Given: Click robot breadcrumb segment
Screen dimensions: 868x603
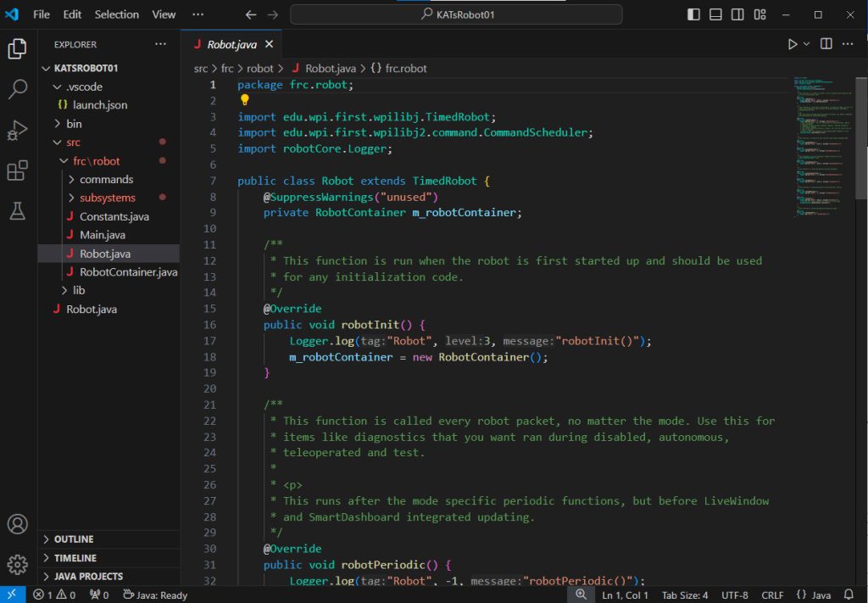Looking at the screenshot, I should (260, 69).
